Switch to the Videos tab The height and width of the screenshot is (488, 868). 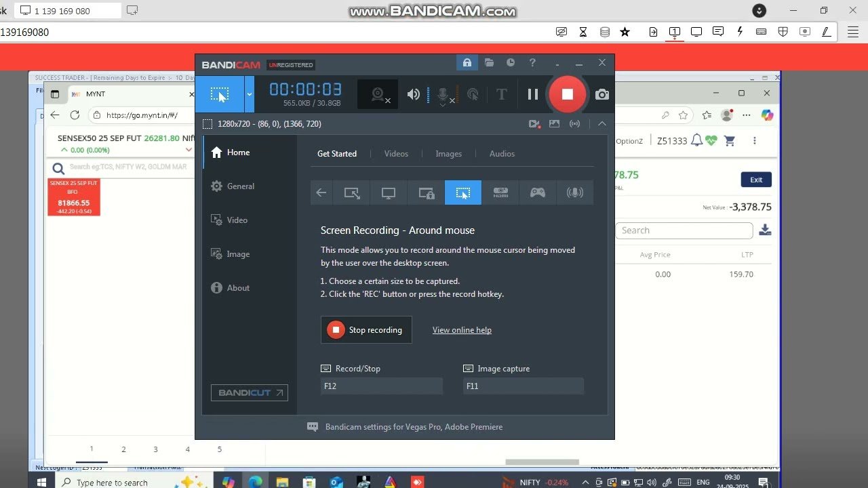pyautogui.click(x=396, y=154)
